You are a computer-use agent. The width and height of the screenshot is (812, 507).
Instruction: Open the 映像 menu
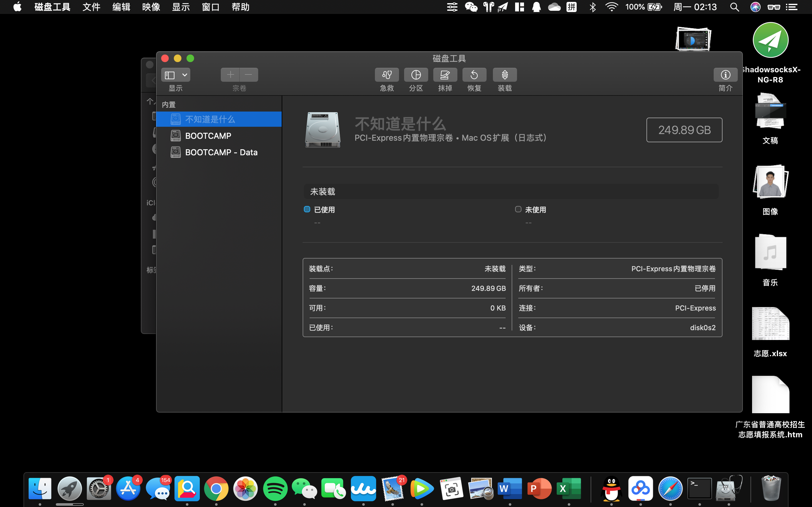(151, 7)
